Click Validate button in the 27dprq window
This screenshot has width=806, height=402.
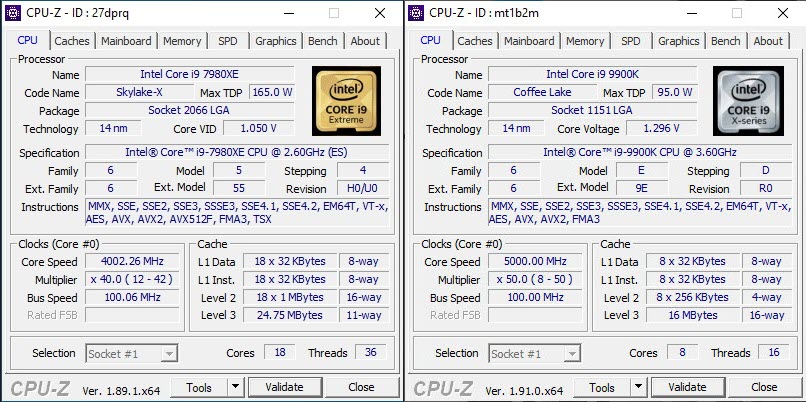tap(284, 387)
